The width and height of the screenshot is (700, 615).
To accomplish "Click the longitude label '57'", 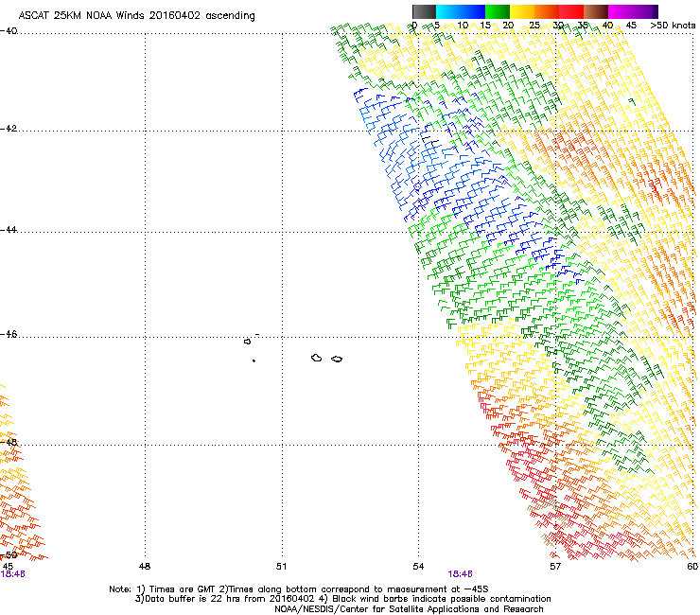I will point(555,567).
